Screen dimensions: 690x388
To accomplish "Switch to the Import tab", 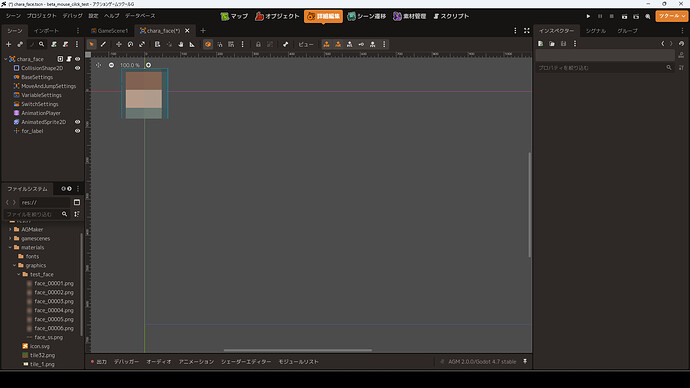I will [46, 31].
